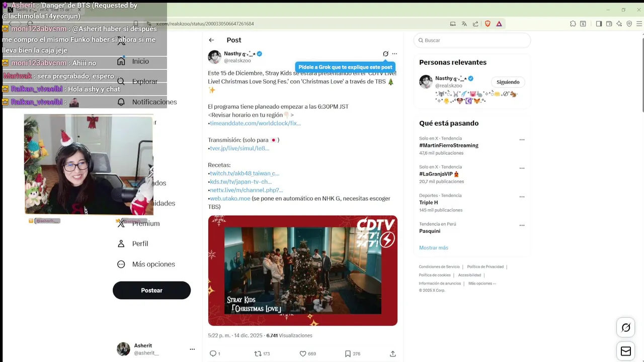Open Premium in the sidebar
This screenshot has width=644, height=362.
pyautogui.click(x=138, y=224)
